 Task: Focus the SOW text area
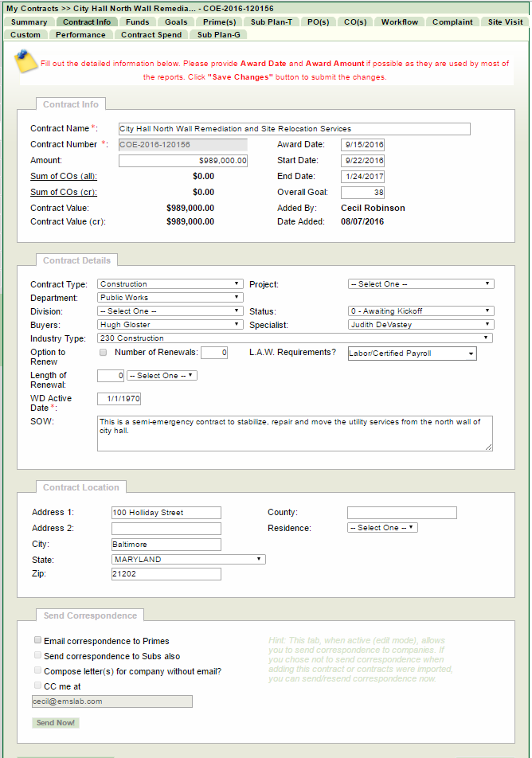coord(295,433)
